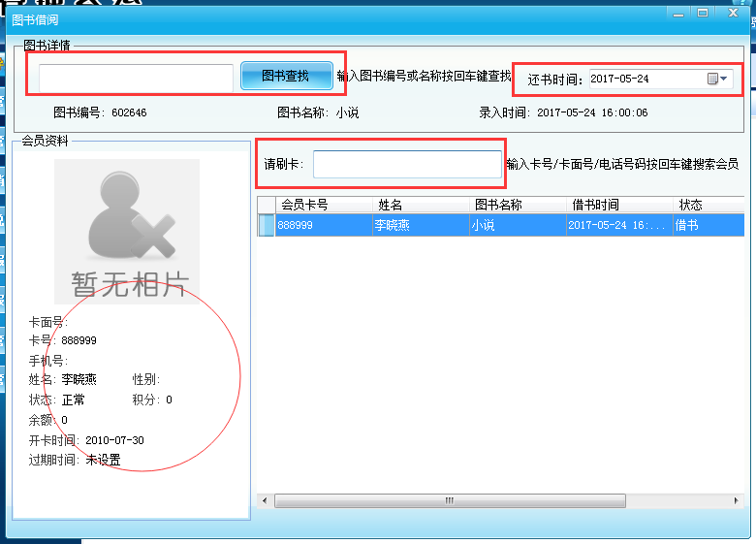The height and width of the screenshot is (544, 756).
Task: Click the 暂无相片 member photo placeholder
Action: [x=127, y=232]
